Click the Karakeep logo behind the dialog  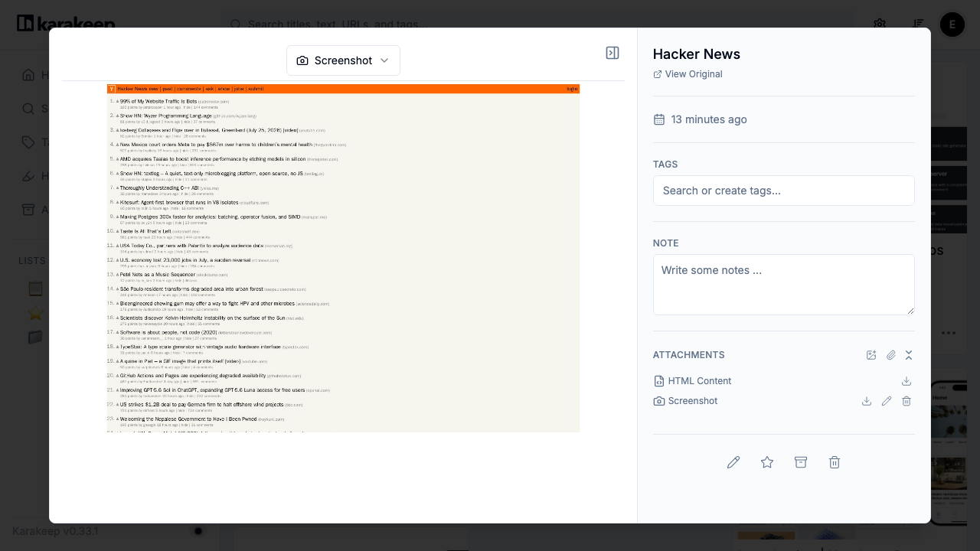coord(66,24)
